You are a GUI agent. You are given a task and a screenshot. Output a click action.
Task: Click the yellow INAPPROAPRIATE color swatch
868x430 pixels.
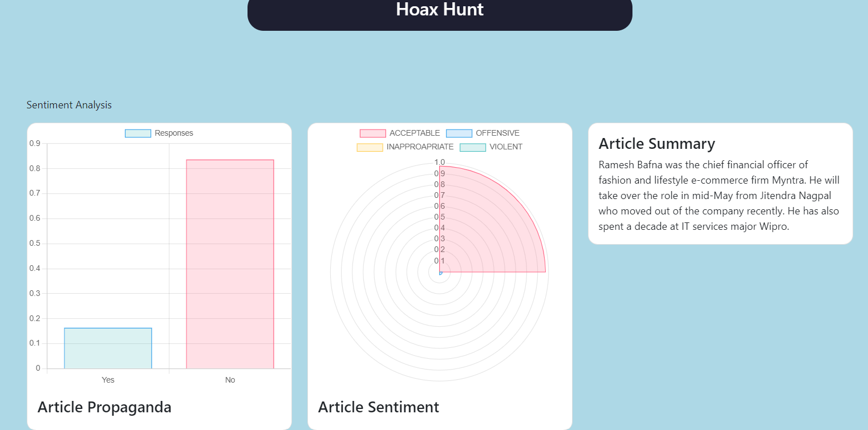click(x=370, y=147)
